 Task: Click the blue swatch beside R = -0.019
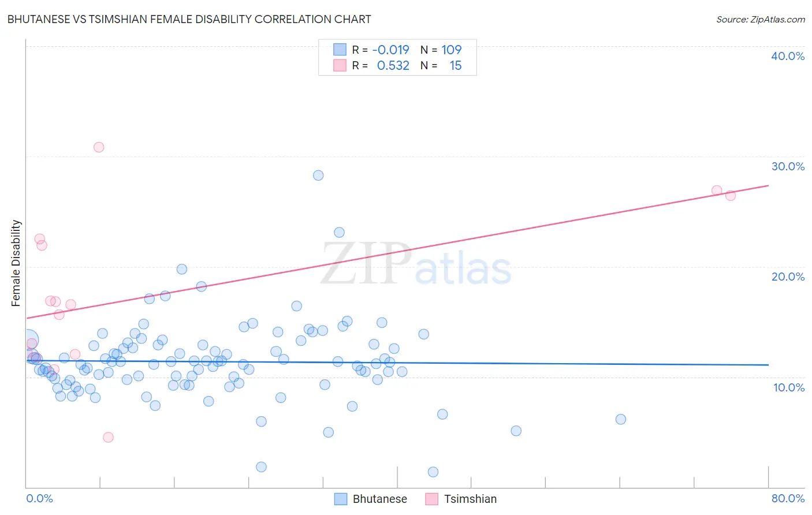pos(340,50)
